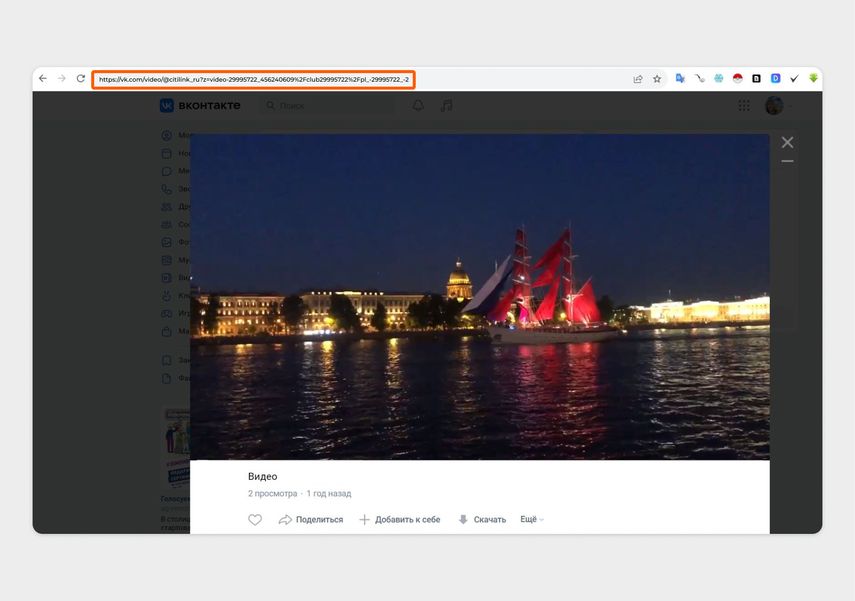Click the messenger bubble icon in VK sidebar
This screenshot has width=855, height=601.
[167, 171]
